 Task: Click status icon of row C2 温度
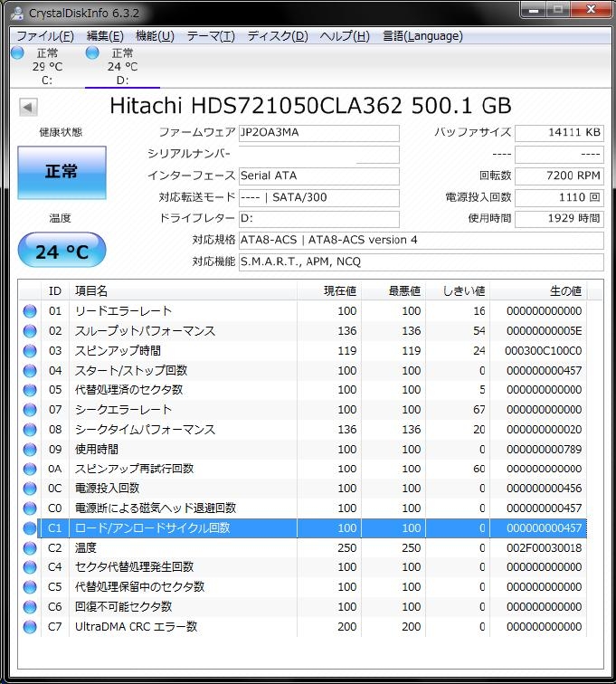point(30,548)
